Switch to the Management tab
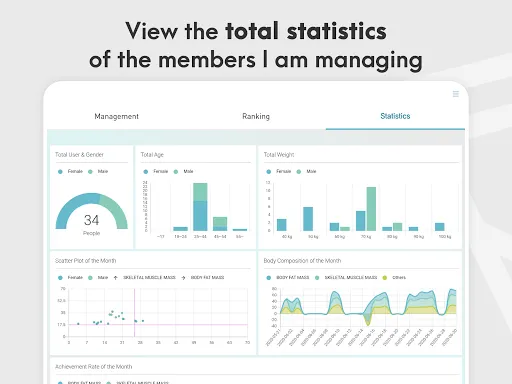 tap(116, 116)
